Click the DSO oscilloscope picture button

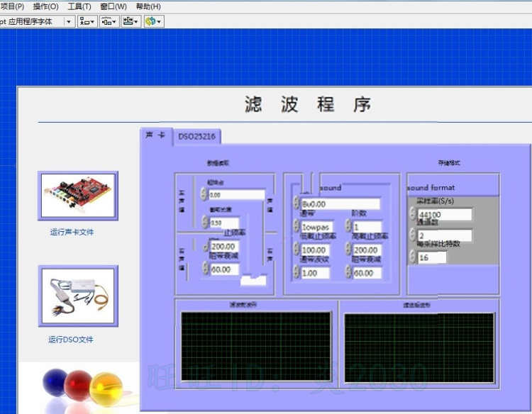pos(78,296)
